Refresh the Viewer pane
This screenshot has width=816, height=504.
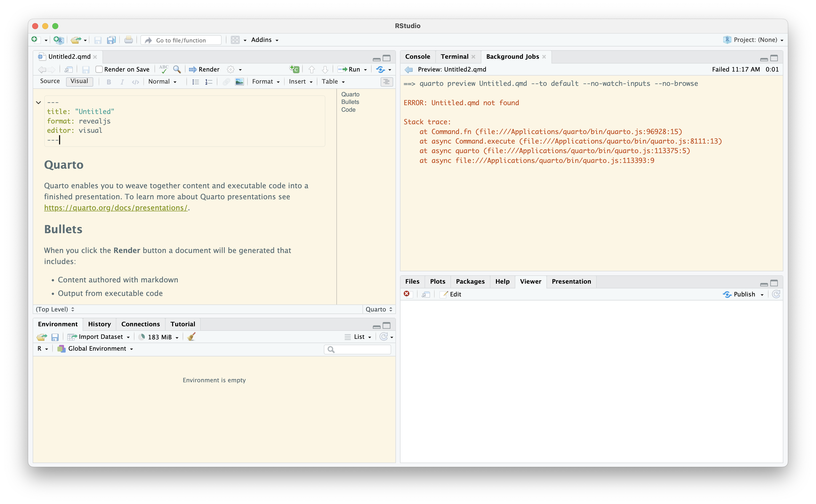click(x=776, y=294)
